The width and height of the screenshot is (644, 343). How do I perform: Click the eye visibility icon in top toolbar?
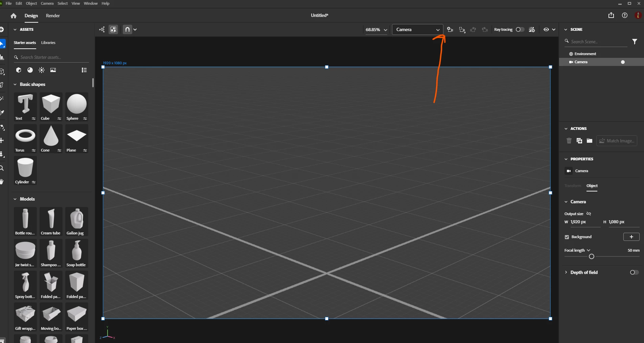coord(546,29)
